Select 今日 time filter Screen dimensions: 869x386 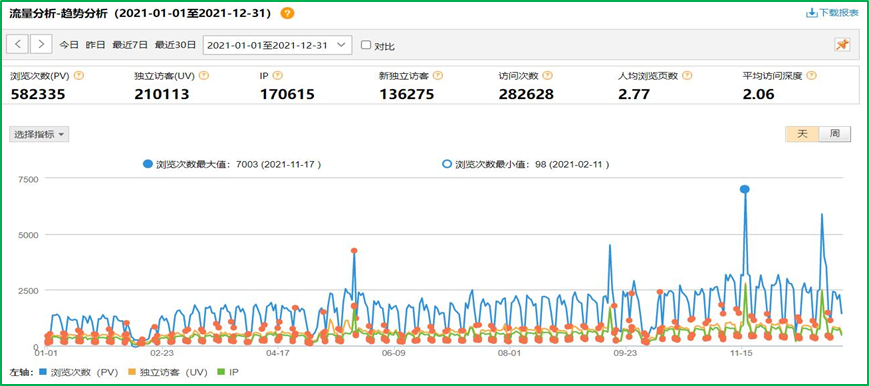click(69, 45)
